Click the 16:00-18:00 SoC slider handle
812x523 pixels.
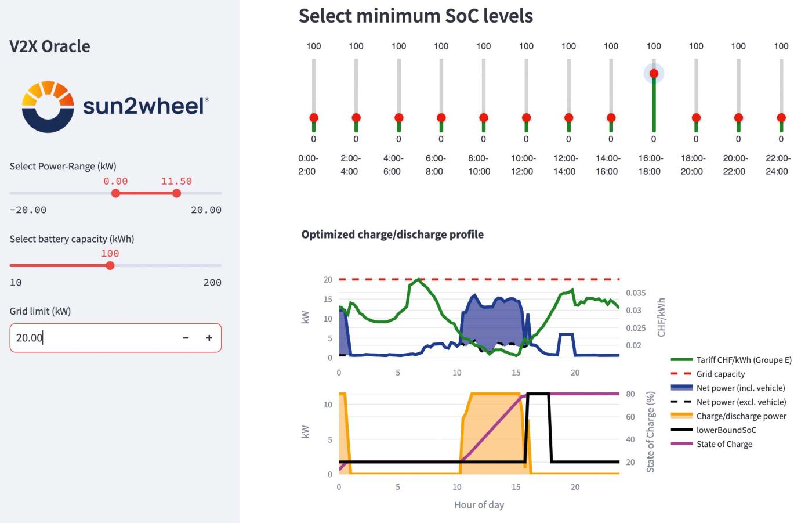[x=654, y=73]
